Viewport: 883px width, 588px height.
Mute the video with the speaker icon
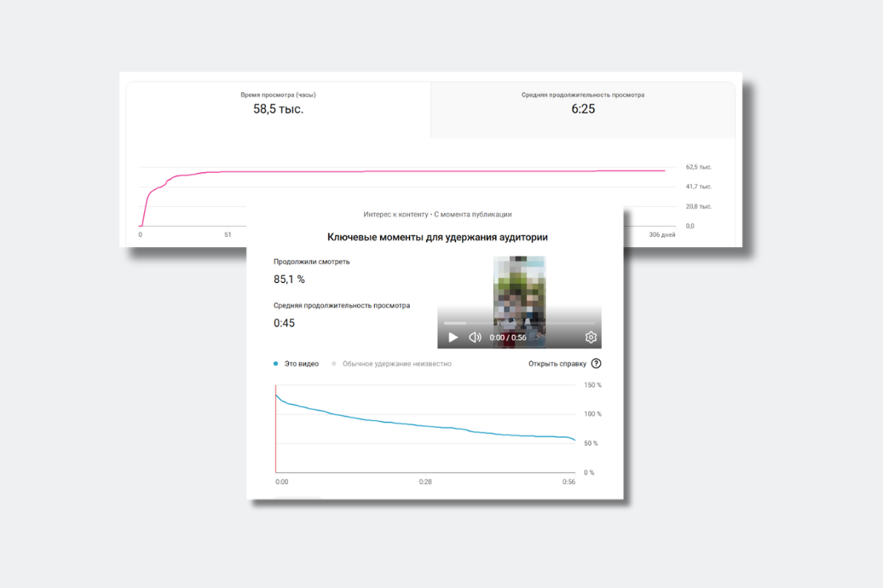tap(476, 337)
